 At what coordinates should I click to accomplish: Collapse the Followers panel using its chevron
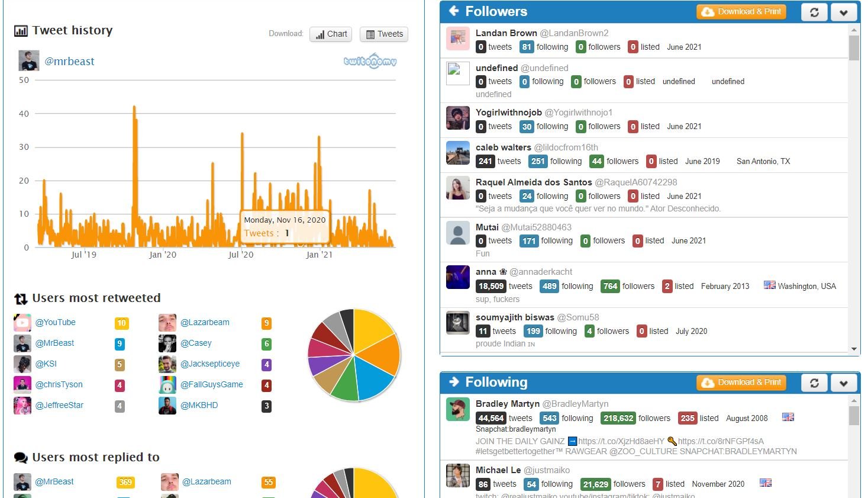(844, 11)
